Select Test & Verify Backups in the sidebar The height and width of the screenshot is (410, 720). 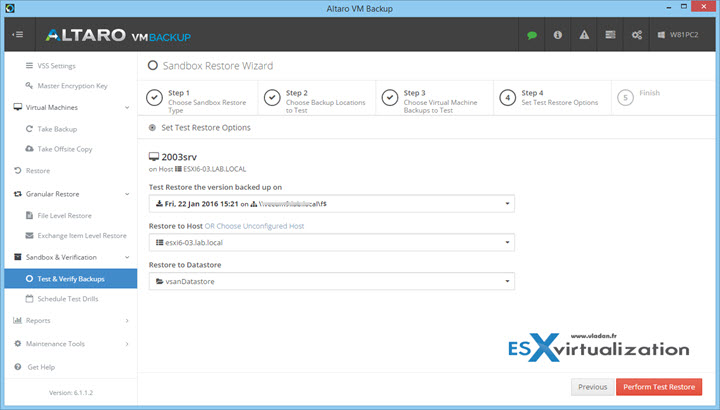click(x=71, y=279)
